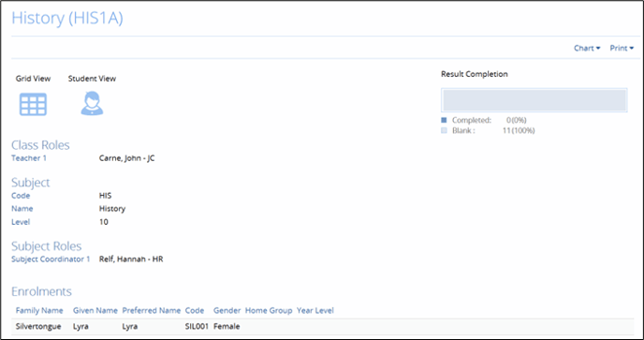Image resolution: width=644 pixels, height=340 pixels.
Task: Click the Enrolments section heading
Action: (x=41, y=291)
